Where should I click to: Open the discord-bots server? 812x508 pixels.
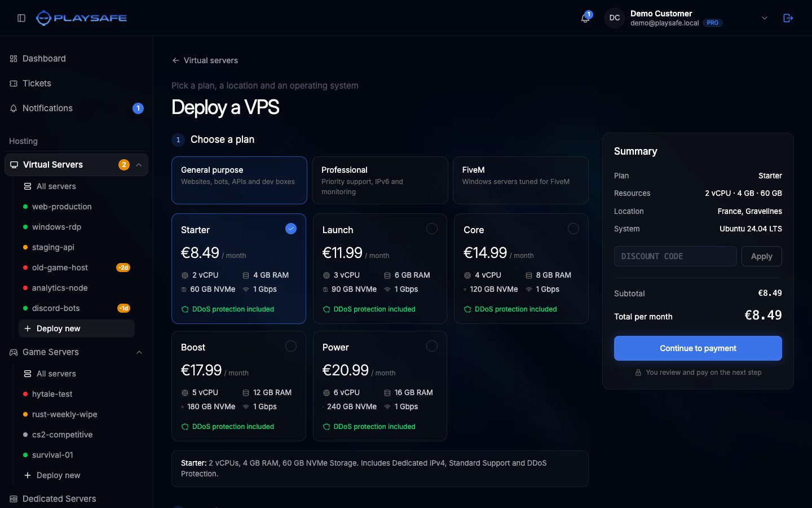pos(77,308)
